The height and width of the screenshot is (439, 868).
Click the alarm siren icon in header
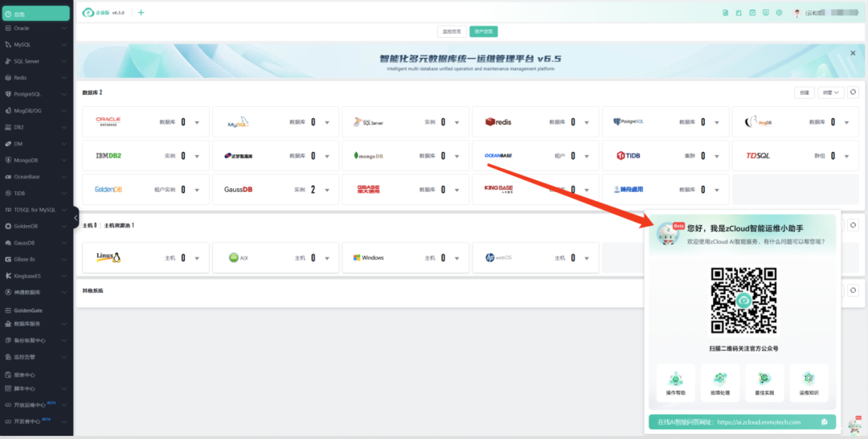click(x=739, y=13)
